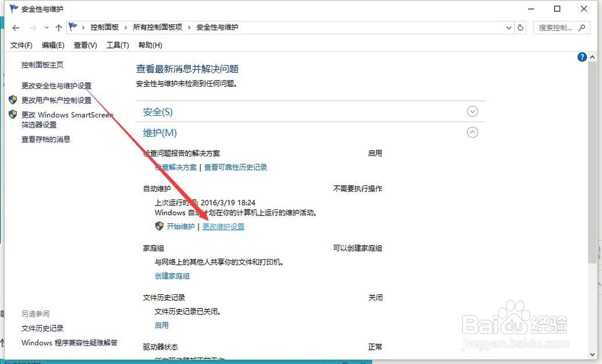This screenshot has height=364, width=602.
Task: Click the up-one-level arrow in the address bar
Action: tap(57, 27)
